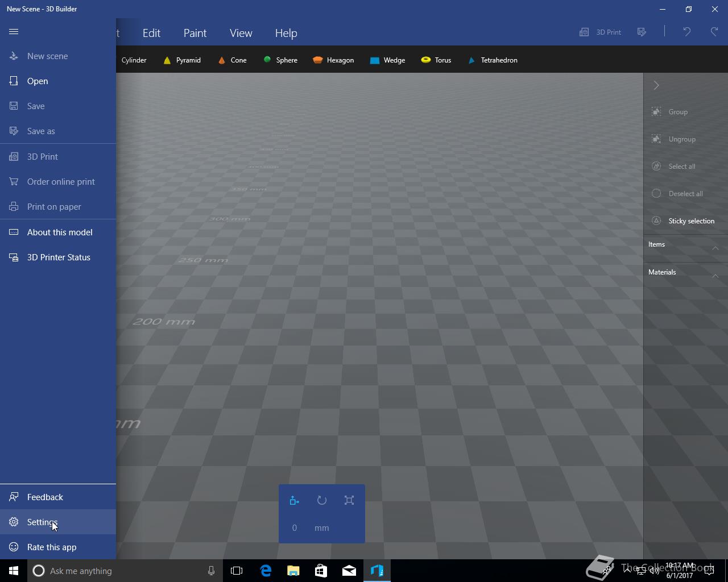Toggle Sticky selection
Screen dimensions: 728x582
point(686,221)
